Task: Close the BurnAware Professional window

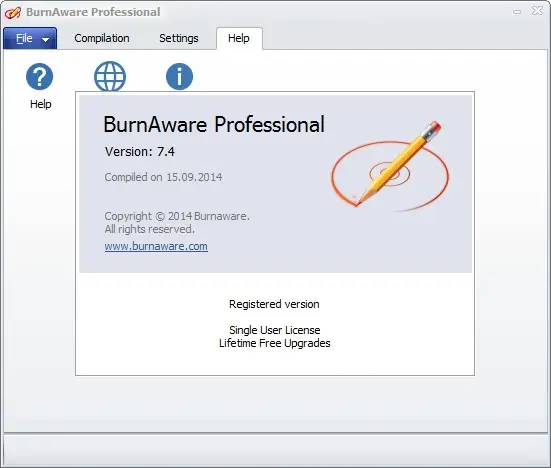Action: pyautogui.click(x=538, y=11)
